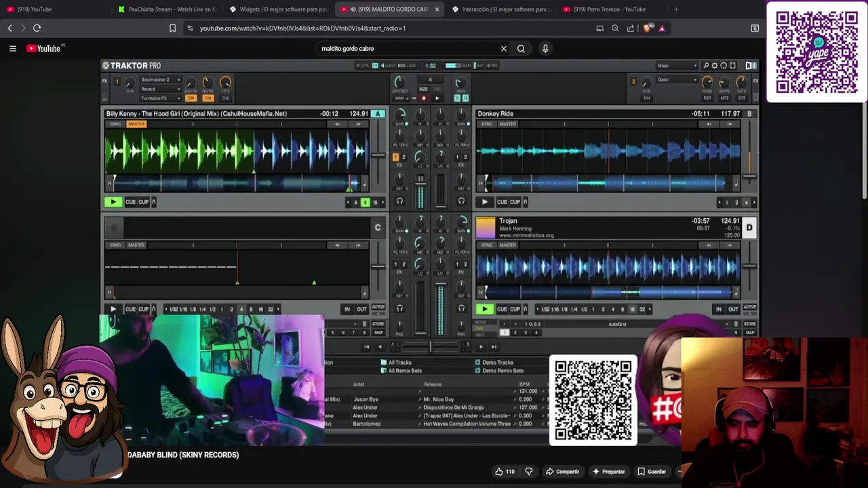
Task: Adjust deck A tempo fader
Action: [x=378, y=156]
